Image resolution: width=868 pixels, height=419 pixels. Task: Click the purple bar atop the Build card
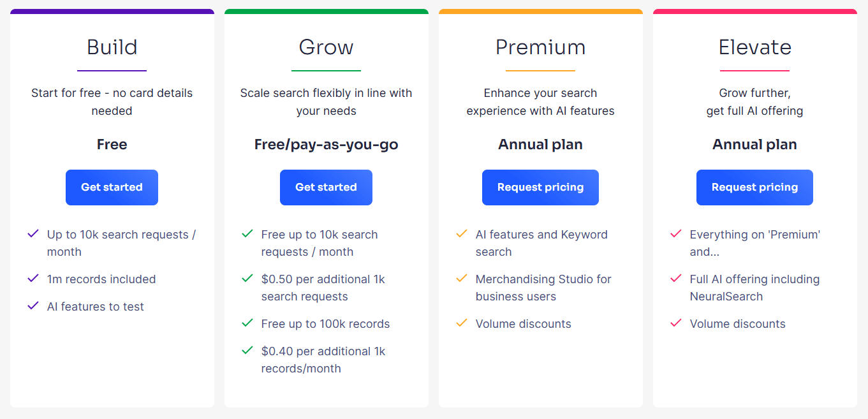pos(112,11)
